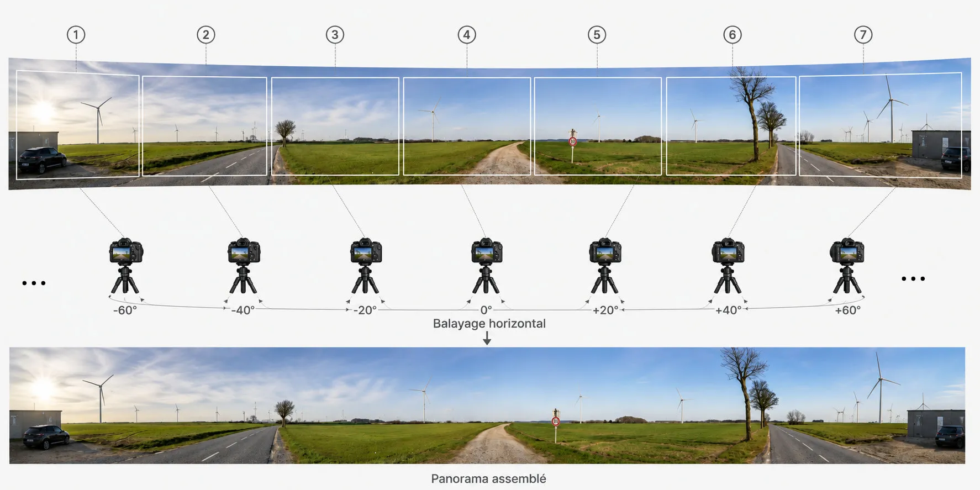
Task: Click the "+20°" angle label
Action: coord(605,310)
